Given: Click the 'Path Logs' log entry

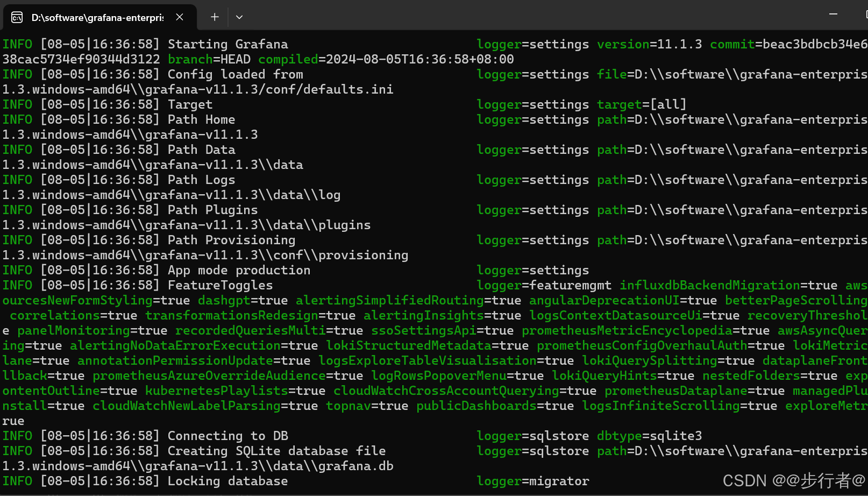Looking at the screenshot, I should (x=202, y=180).
